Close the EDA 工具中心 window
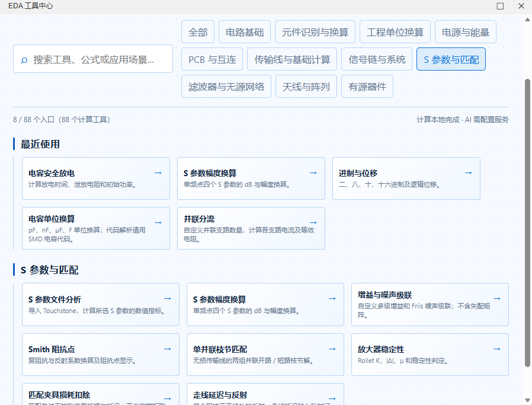 click(x=521, y=6)
